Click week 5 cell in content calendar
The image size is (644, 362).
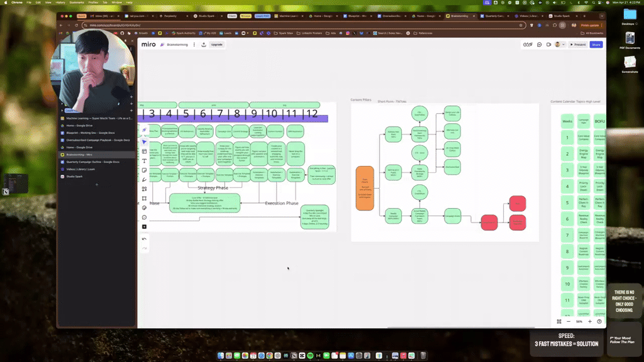click(x=567, y=203)
